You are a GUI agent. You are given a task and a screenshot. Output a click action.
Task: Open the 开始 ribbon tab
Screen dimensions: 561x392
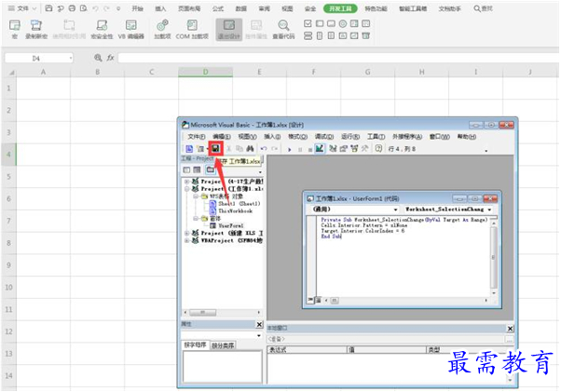(137, 8)
